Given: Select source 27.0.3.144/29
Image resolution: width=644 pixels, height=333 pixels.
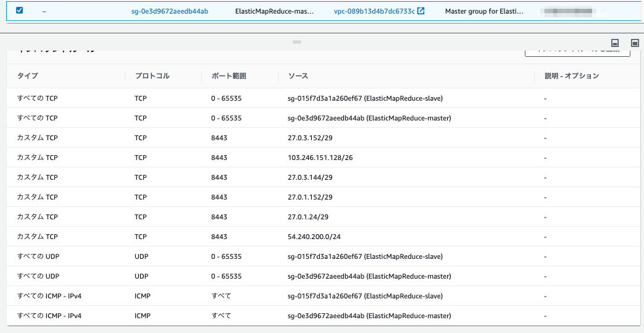Looking at the screenshot, I should pyautogui.click(x=310, y=177).
